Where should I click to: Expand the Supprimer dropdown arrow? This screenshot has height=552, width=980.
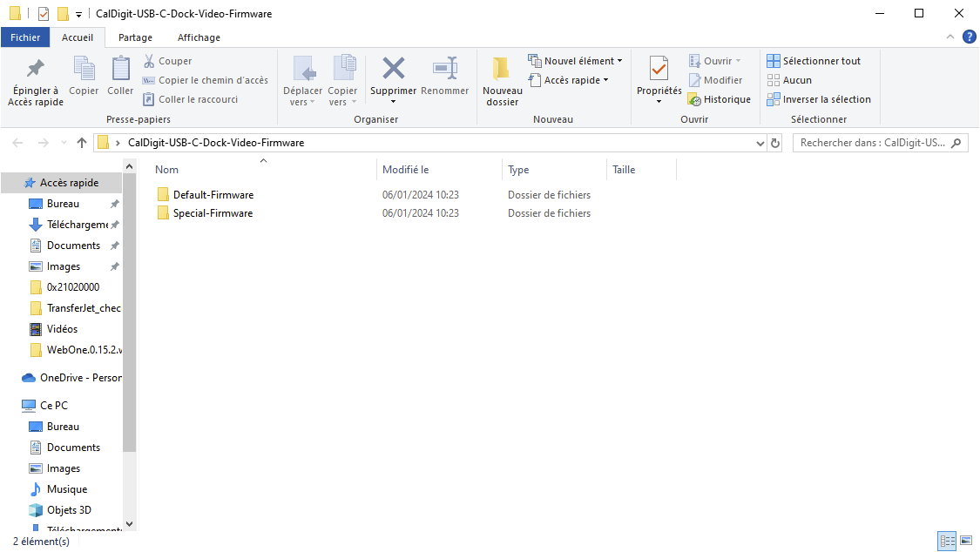pyautogui.click(x=393, y=102)
